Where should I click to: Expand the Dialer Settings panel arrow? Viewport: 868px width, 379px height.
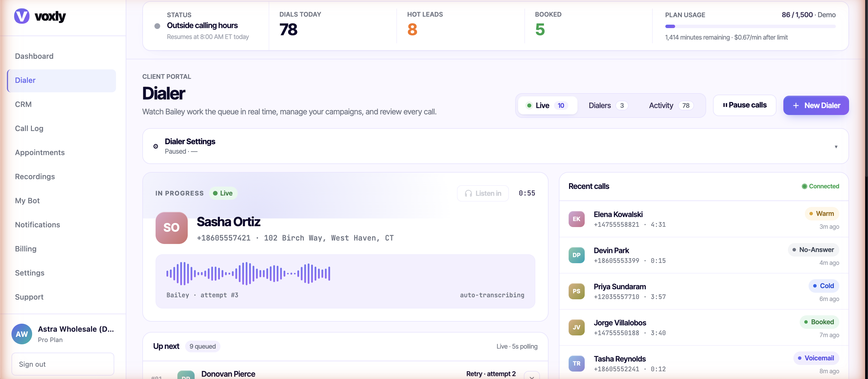(836, 147)
